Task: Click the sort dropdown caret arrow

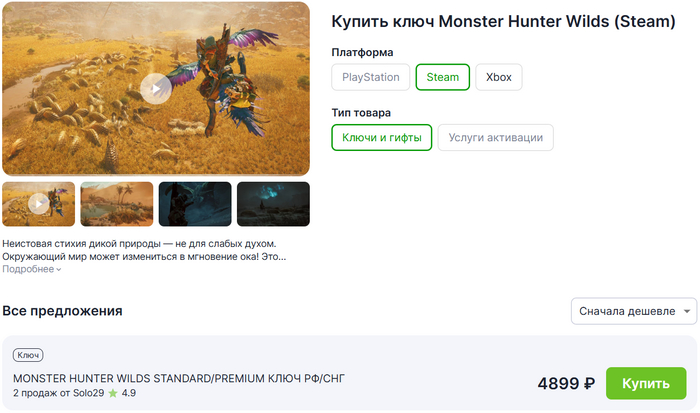Action: point(688,312)
